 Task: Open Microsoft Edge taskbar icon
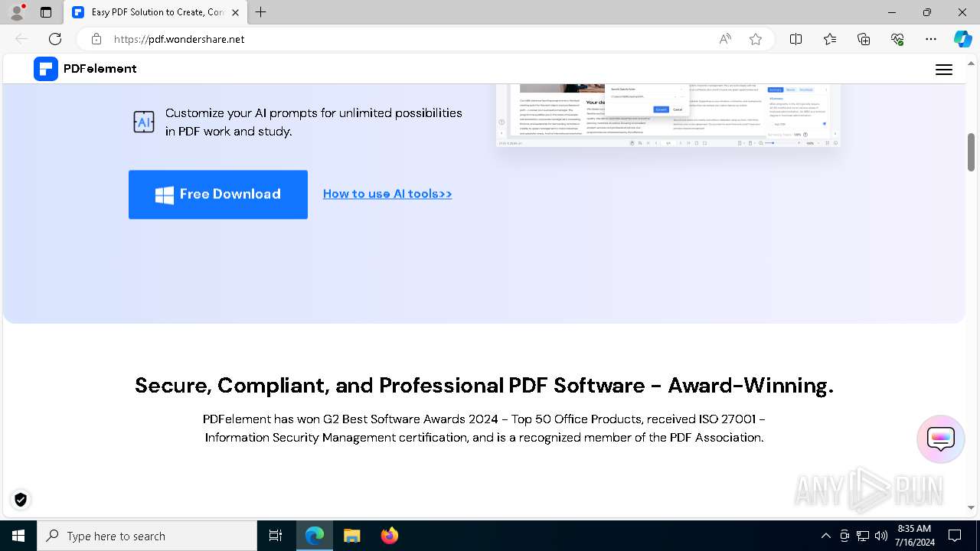point(315,536)
